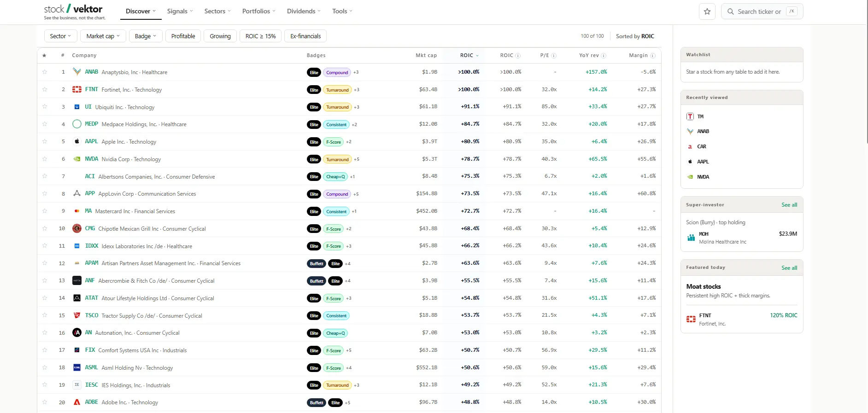Open Moat stocks featured card title
Screen dimensions: 868x413
click(x=704, y=286)
